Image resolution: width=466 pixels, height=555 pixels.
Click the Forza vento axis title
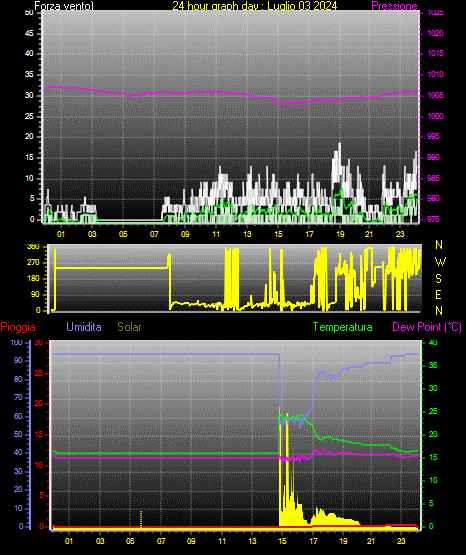(x=64, y=6)
